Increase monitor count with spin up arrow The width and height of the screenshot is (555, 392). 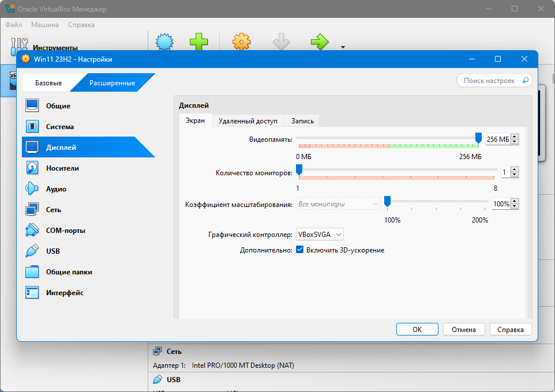coord(515,169)
